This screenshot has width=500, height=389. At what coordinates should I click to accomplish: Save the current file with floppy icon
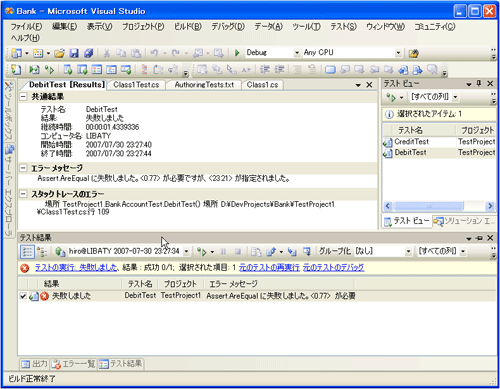(x=74, y=53)
